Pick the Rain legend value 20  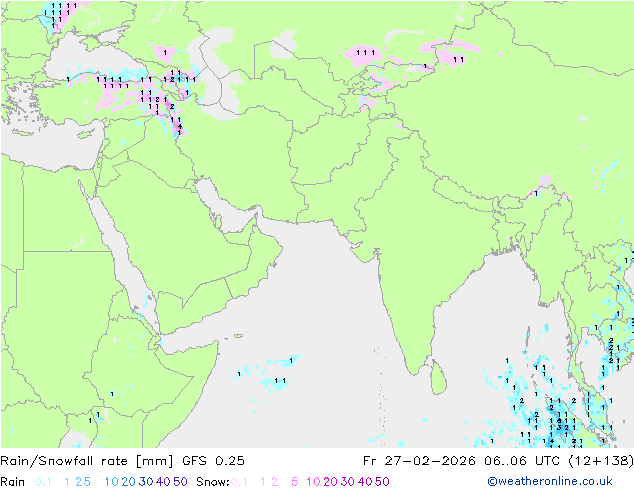129,482
